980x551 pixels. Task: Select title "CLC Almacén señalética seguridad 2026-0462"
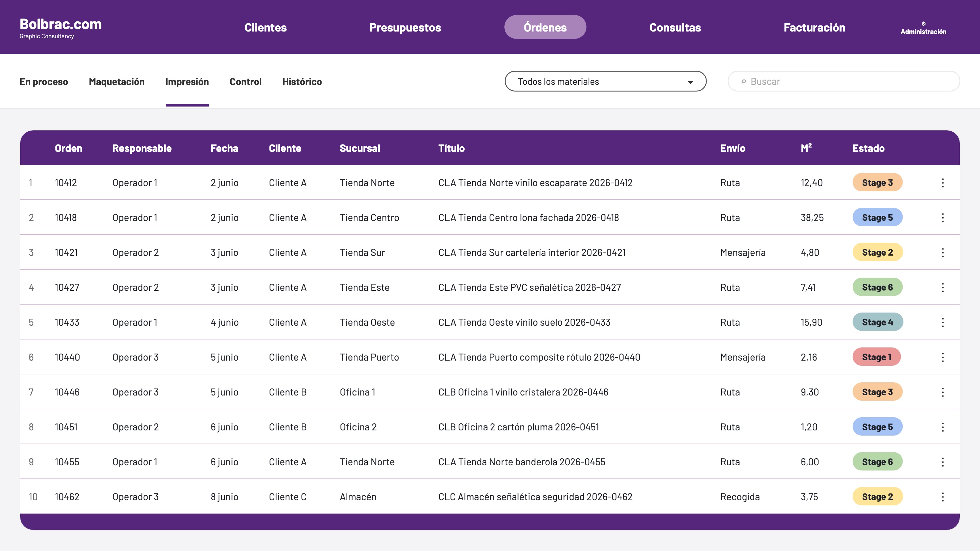pyautogui.click(x=535, y=497)
